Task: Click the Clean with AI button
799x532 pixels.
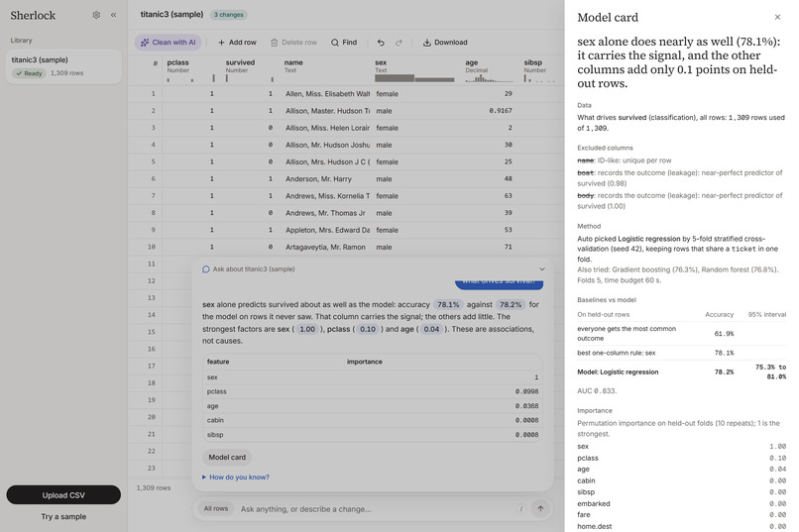Action: coord(169,43)
